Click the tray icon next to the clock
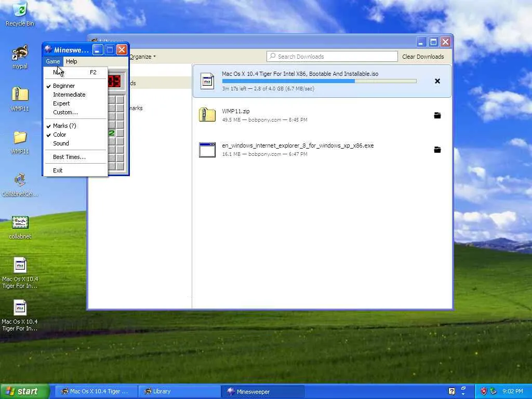The width and height of the screenshot is (532, 399). pos(493,391)
